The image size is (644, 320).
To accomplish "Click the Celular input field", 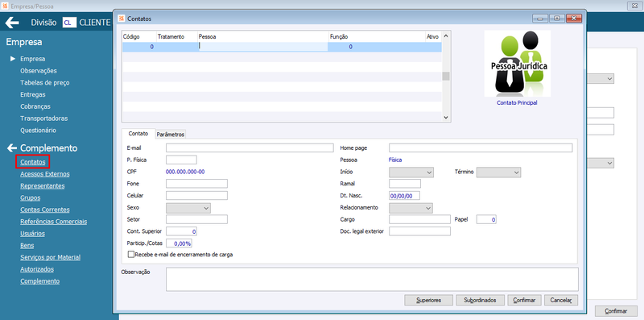I will (196, 196).
